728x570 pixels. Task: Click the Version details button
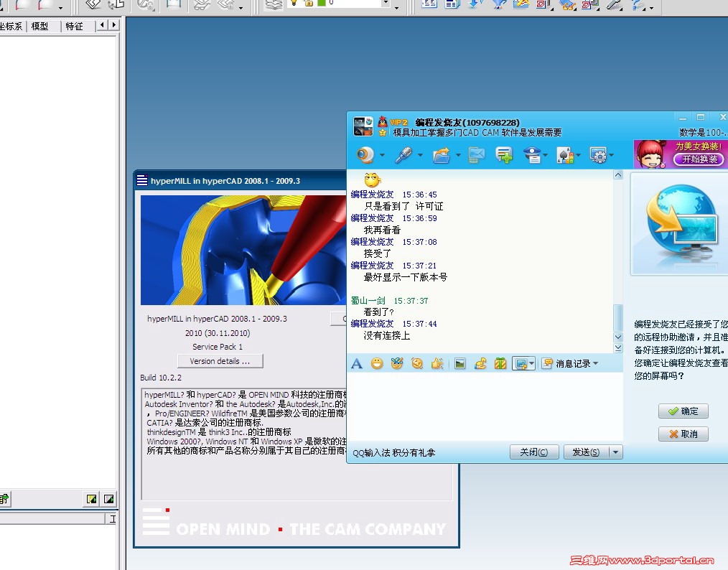tap(220, 361)
